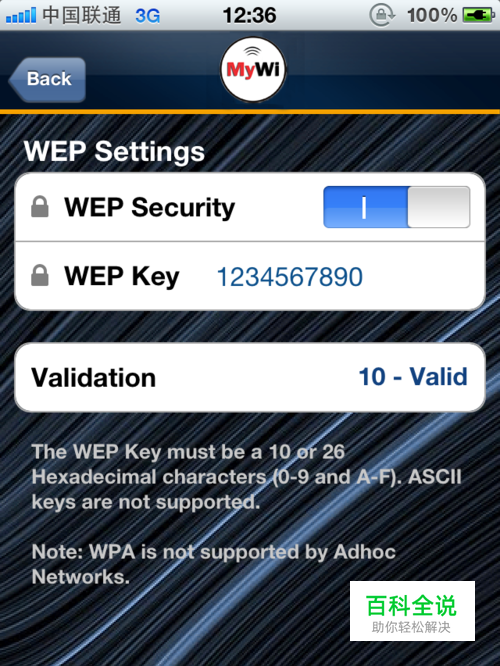Tap the WPA not supported note text
The image size is (500, 666).
tap(214, 564)
